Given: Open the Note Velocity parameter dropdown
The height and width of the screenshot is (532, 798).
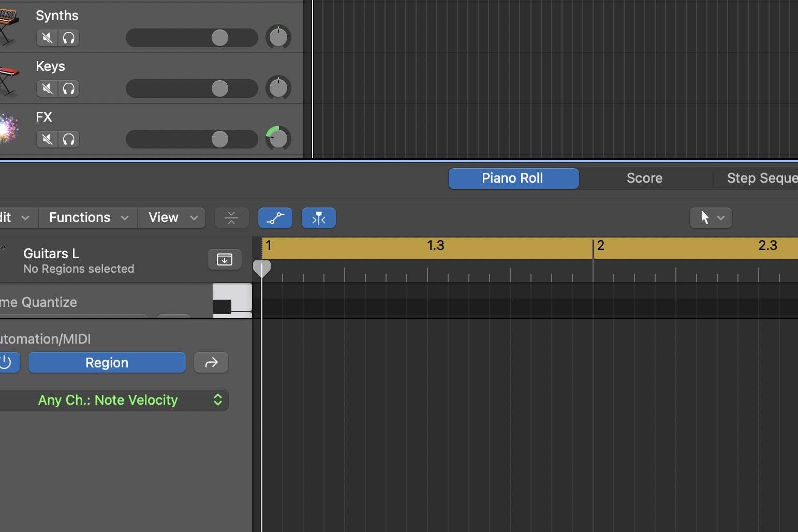Looking at the screenshot, I should (114, 400).
